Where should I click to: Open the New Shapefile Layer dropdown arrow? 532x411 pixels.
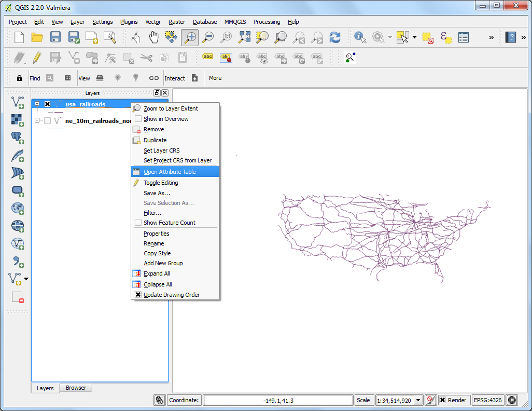[x=26, y=279]
